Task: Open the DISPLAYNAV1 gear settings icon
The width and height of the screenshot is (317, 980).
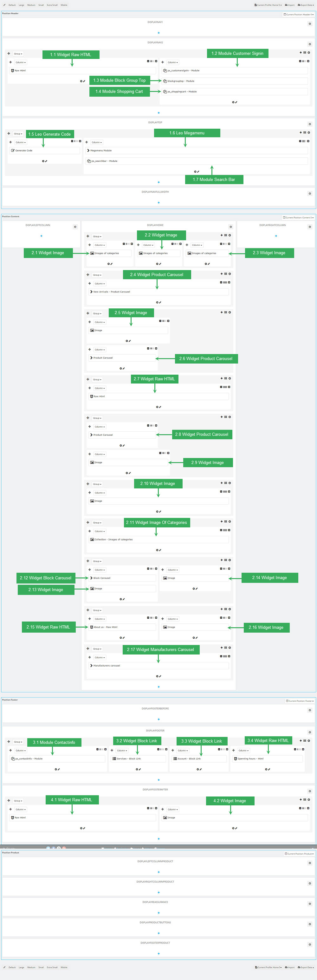Action: [310, 23]
